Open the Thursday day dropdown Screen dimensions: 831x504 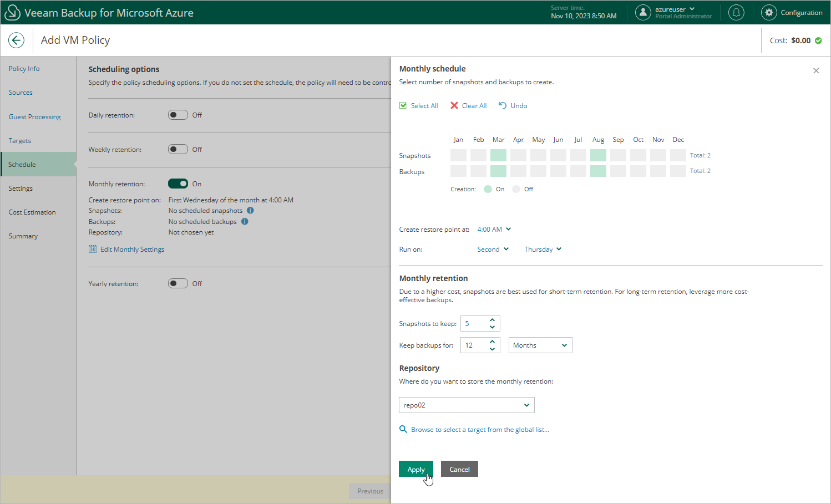coord(543,249)
